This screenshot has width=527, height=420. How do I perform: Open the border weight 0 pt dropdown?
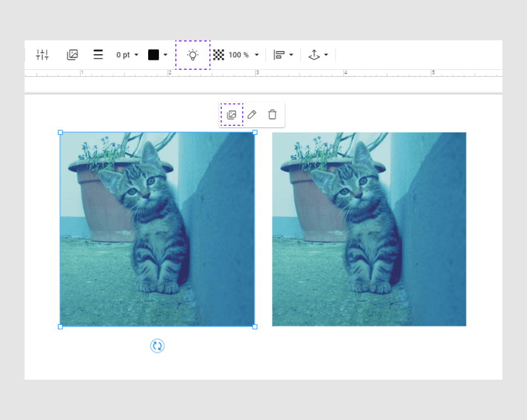126,55
